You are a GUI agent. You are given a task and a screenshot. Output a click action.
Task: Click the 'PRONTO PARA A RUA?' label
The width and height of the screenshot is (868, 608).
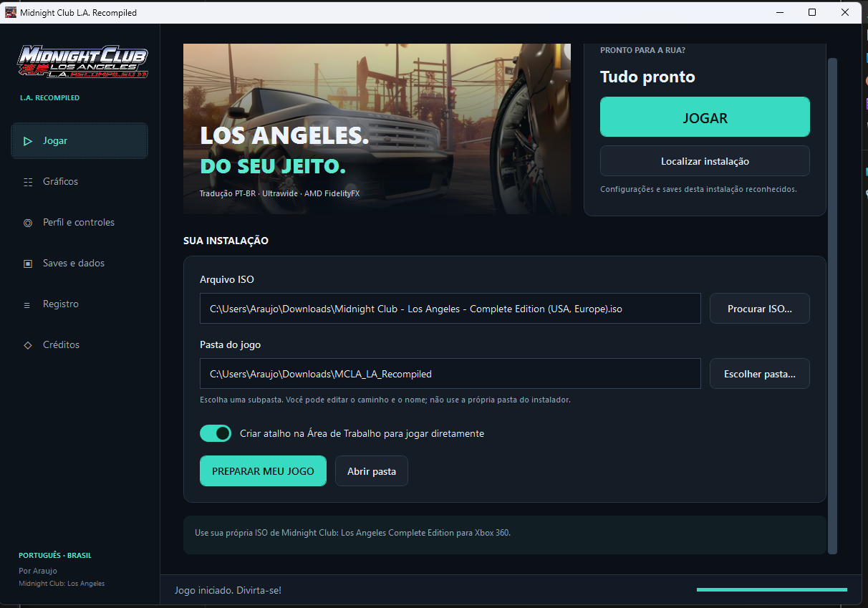pos(642,50)
